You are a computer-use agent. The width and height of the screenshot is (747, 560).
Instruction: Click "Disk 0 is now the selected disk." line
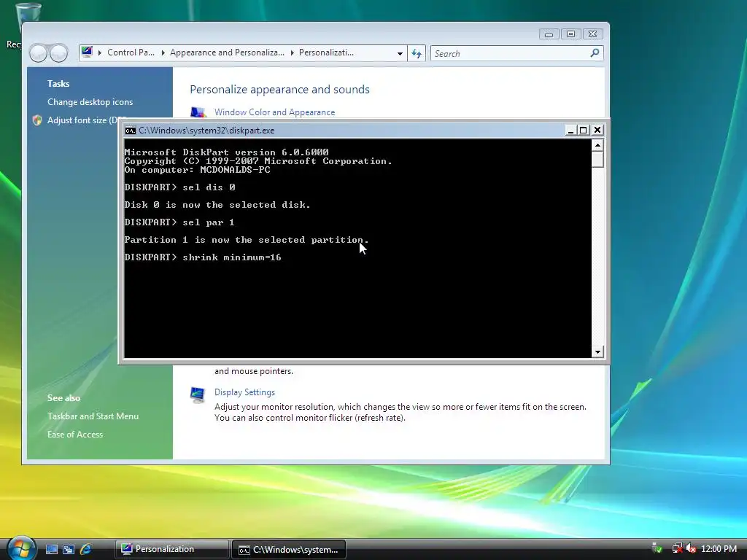[x=217, y=205]
